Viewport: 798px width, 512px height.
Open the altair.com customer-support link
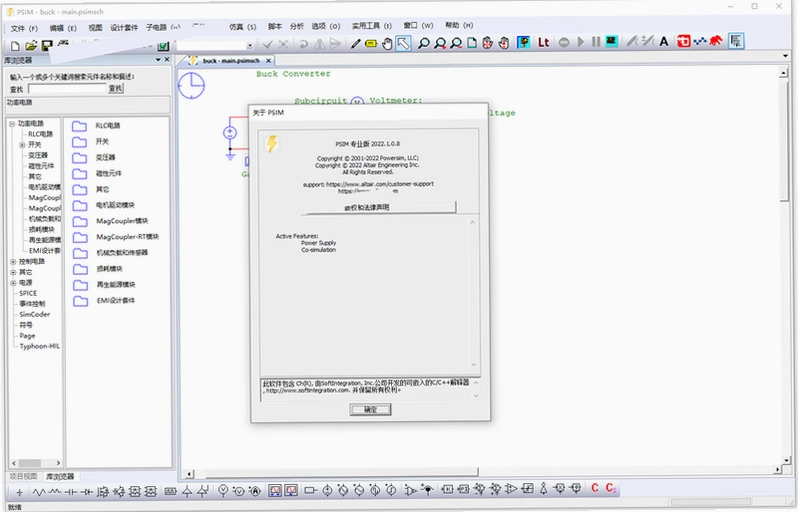point(380,184)
